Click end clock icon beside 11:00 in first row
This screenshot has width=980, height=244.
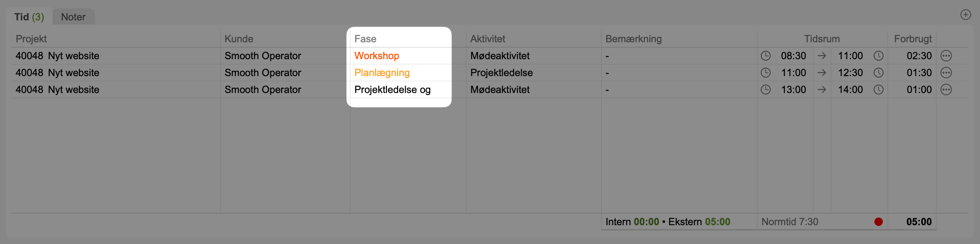click(x=878, y=56)
